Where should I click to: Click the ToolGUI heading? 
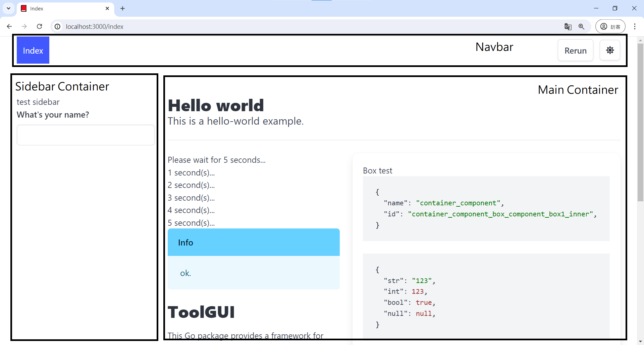coord(201,312)
